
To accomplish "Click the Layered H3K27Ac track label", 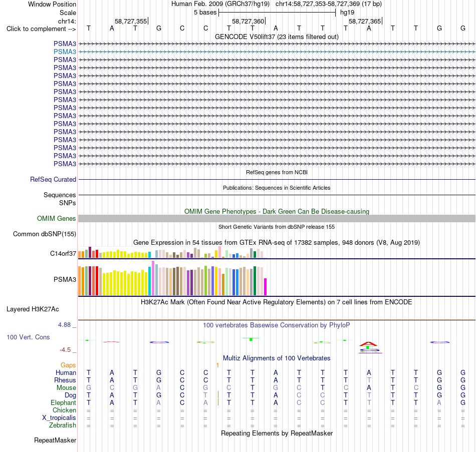I will coord(33,309).
